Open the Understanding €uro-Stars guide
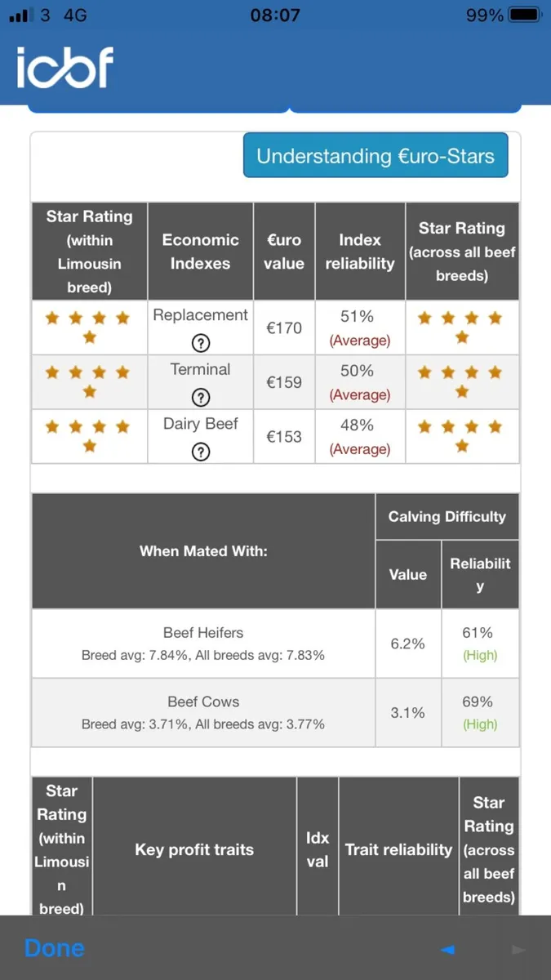The width and height of the screenshot is (551, 980). (x=375, y=155)
